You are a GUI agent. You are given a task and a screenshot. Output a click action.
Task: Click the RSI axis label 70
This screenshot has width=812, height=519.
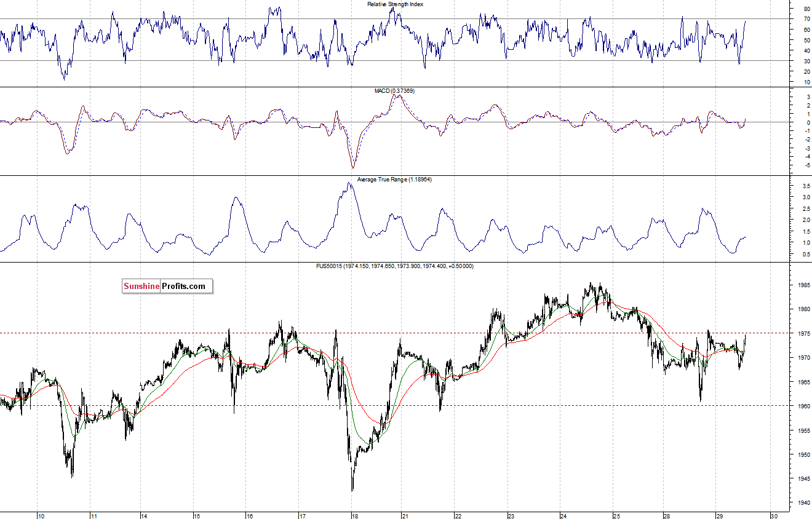pyautogui.click(x=806, y=20)
